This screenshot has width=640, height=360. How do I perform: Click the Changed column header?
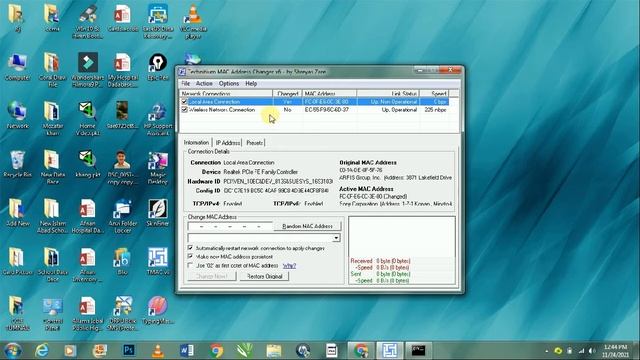point(288,93)
